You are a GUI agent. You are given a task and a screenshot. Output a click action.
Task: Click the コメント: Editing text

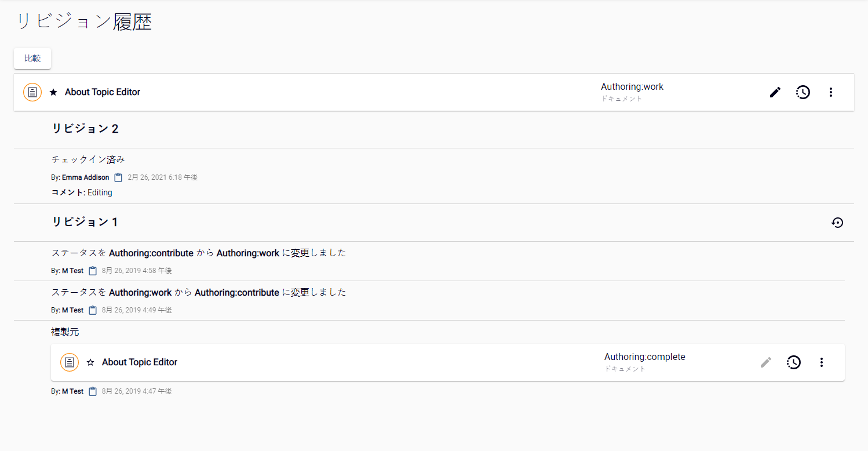tap(82, 192)
